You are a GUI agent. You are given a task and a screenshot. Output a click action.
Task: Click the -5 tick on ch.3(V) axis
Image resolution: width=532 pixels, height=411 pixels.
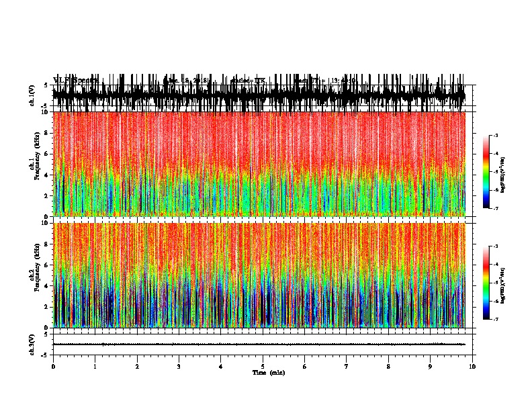[45, 355]
